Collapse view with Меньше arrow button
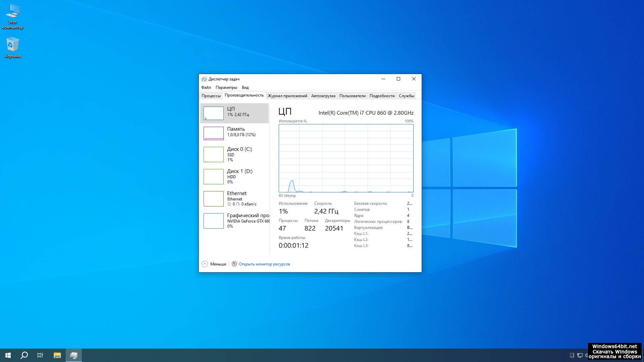This screenshot has width=644, height=362. [x=205, y=264]
